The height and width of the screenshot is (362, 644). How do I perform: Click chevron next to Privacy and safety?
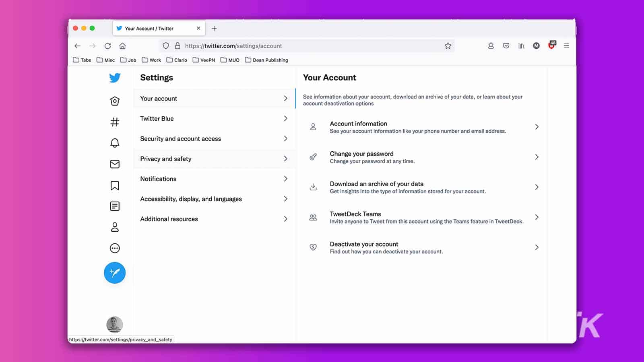[x=286, y=159]
